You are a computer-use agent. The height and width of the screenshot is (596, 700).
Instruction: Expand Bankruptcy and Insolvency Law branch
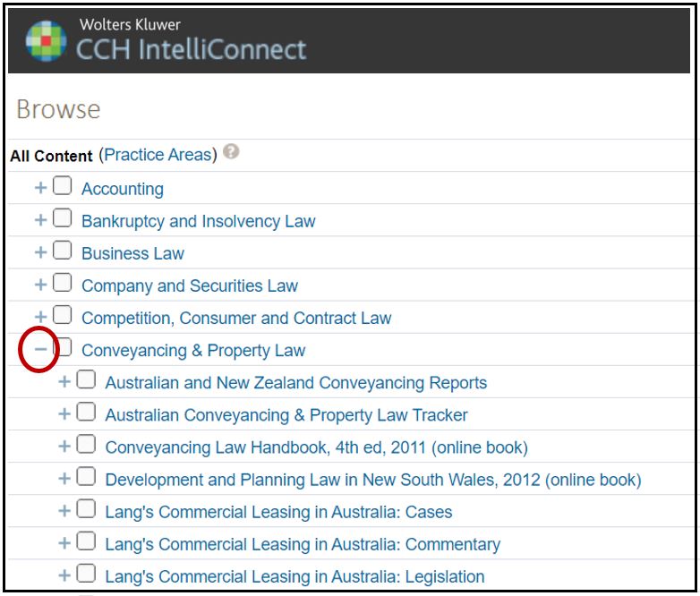click(x=40, y=220)
